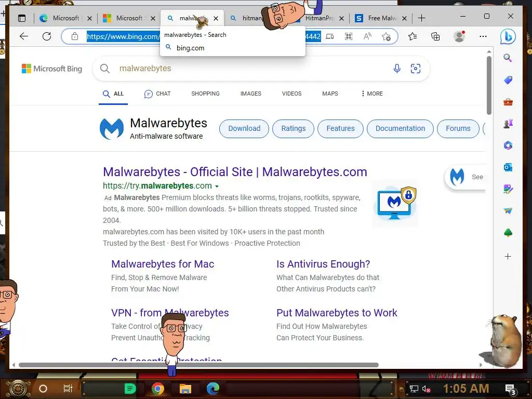Open the Is Antivirus Enough? sublink
The image size is (532, 399).
tap(323, 264)
